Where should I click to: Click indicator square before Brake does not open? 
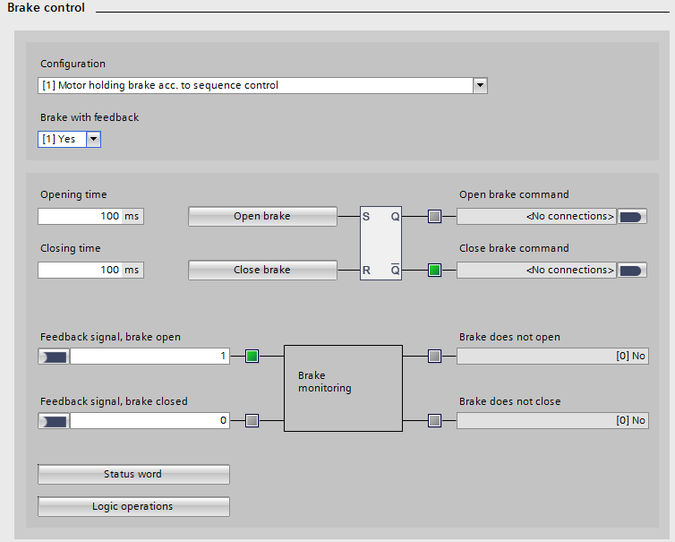point(434,356)
